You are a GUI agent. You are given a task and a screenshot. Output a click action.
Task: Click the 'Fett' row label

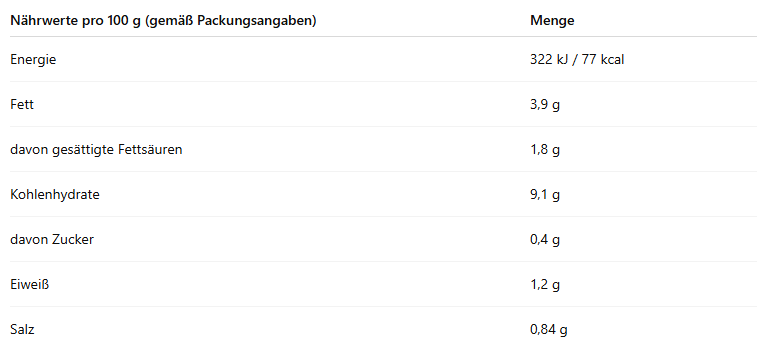click(x=22, y=105)
